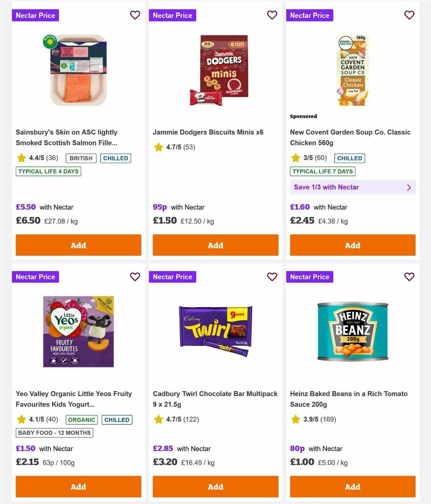
Task: Click the heart icon on Yeo Valley kids yogurt
Action: [135, 277]
